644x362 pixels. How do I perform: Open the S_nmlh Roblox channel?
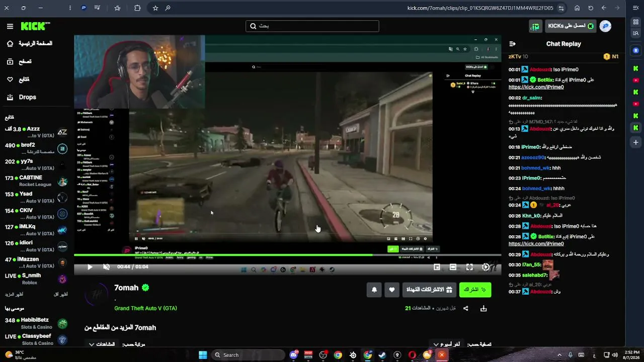tap(36, 279)
